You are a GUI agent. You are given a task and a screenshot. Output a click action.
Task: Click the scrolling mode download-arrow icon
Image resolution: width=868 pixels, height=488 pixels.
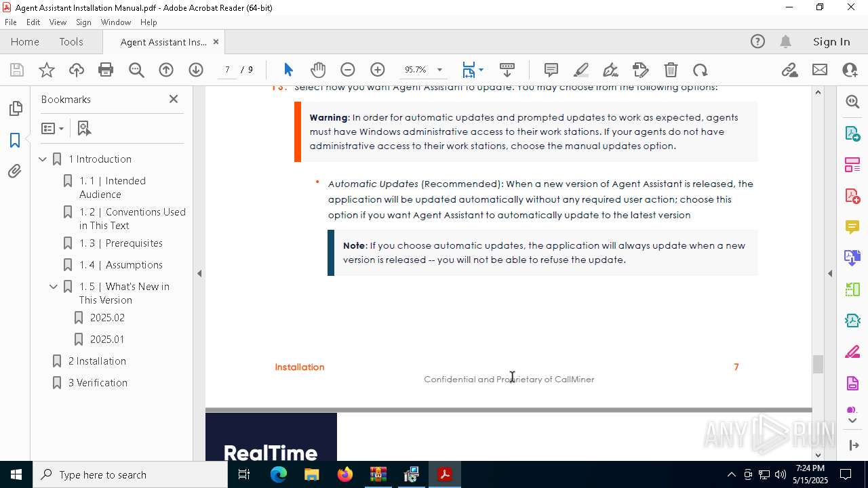coord(507,70)
